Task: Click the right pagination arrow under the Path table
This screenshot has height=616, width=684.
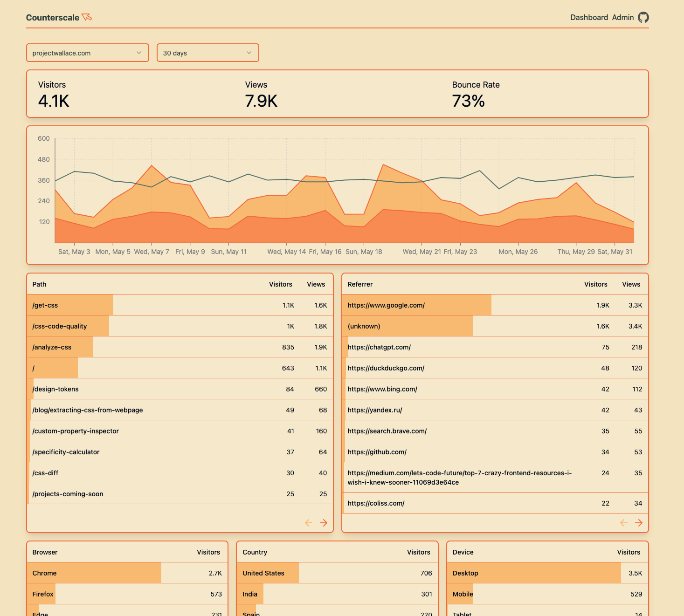Action: pos(324,523)
